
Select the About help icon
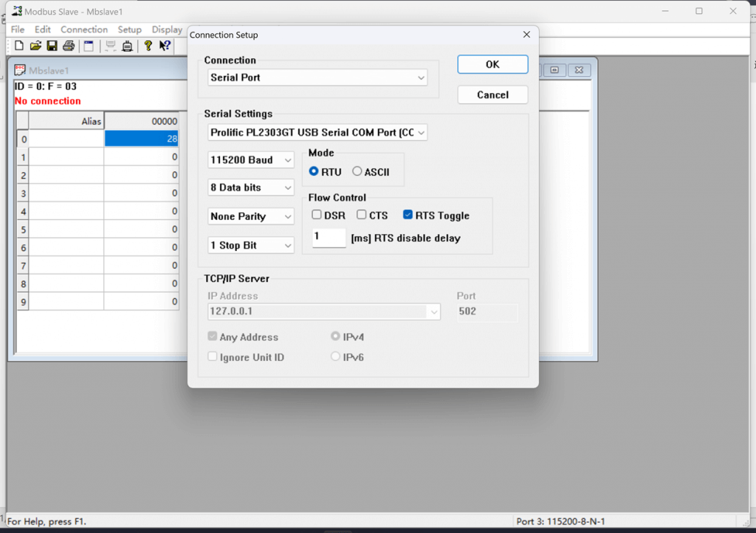pos(148,45)
